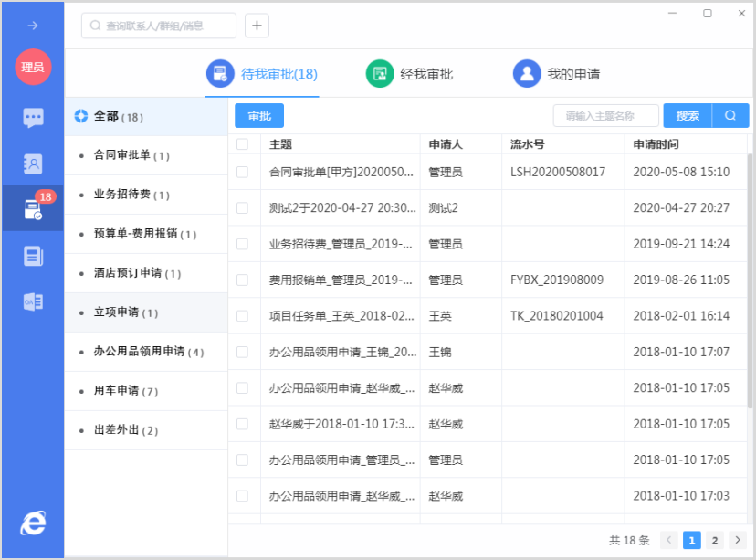
Task: Check the 合同审批单 row checkbox
Action: coord(242,172)
